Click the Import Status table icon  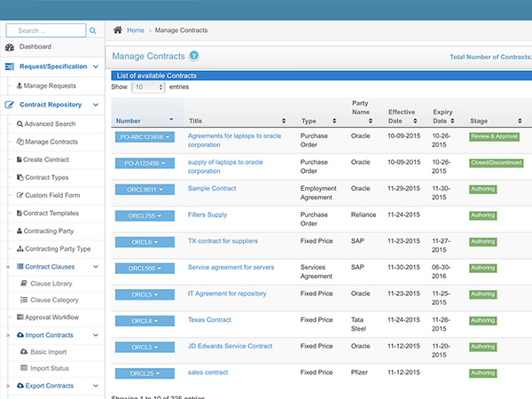[24, 368]
